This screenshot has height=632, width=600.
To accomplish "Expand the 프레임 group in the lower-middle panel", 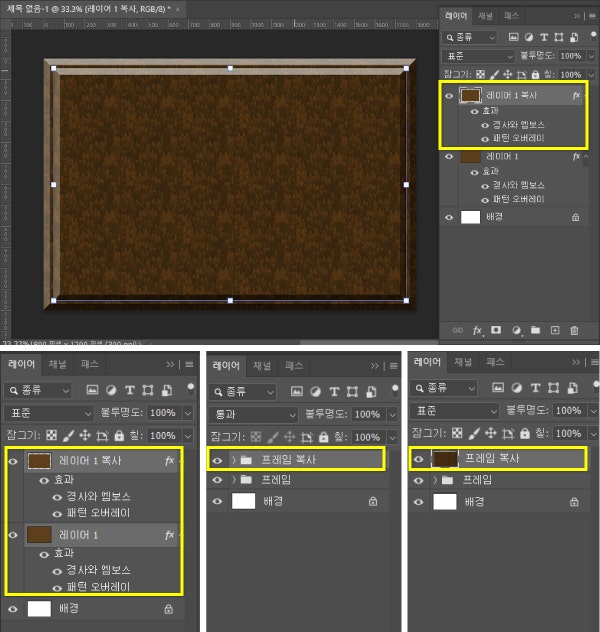I will (234, 480).
